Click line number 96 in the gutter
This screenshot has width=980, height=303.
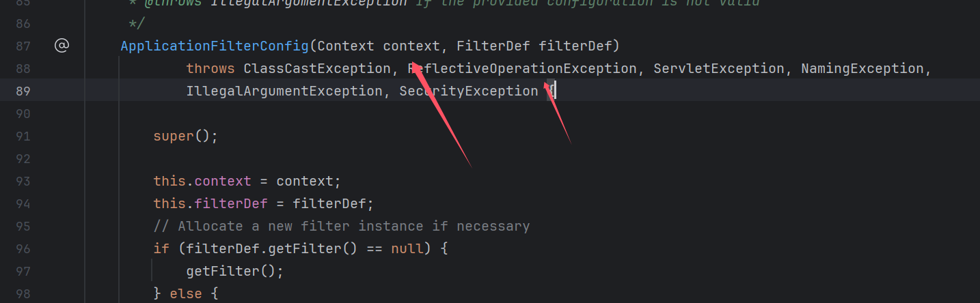pos(23,248)
